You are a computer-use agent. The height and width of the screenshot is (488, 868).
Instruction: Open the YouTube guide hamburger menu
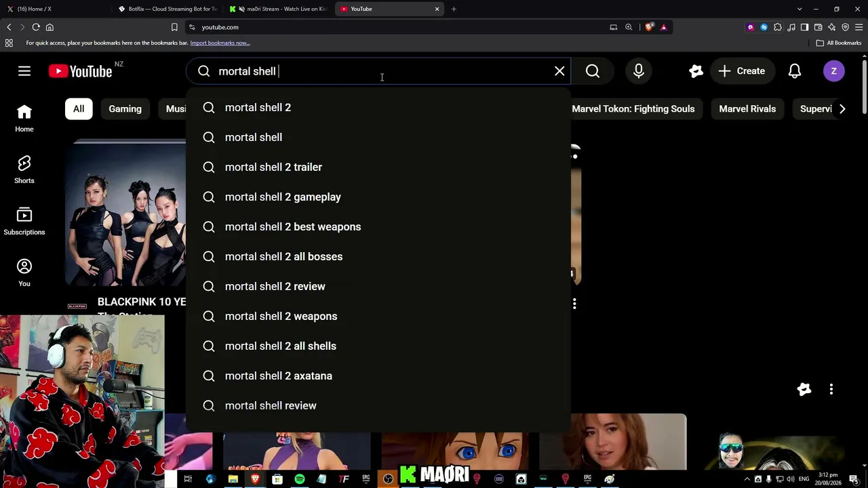(x=24, y=71)
